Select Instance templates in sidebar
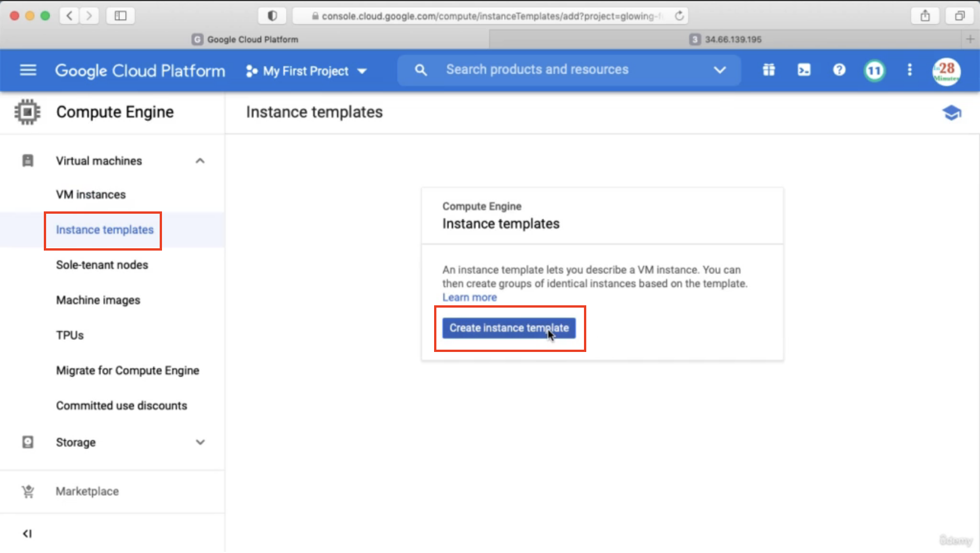Screen dimensions: 980x553 (104, 230)
